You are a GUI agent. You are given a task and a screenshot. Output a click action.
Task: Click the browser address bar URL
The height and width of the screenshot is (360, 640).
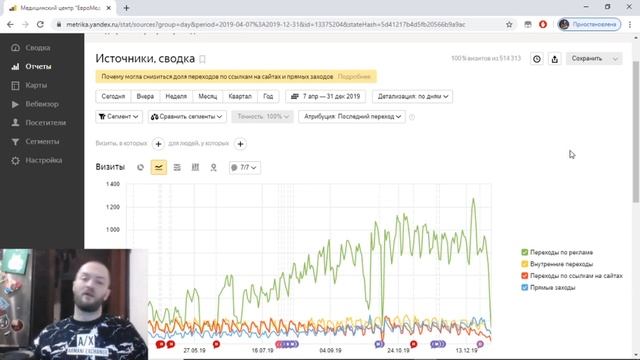(266, 24)
